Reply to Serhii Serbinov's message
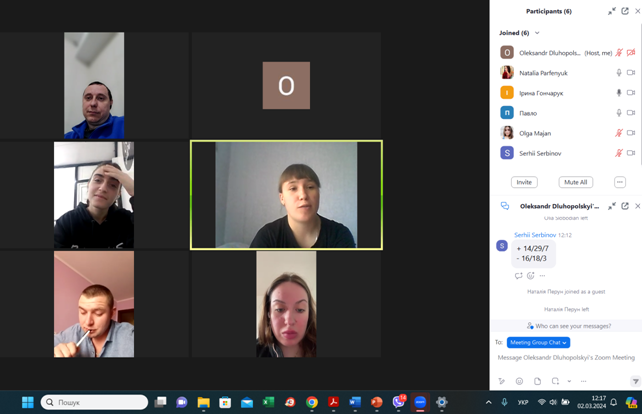The image size is (642, 414). click(518, 276)
